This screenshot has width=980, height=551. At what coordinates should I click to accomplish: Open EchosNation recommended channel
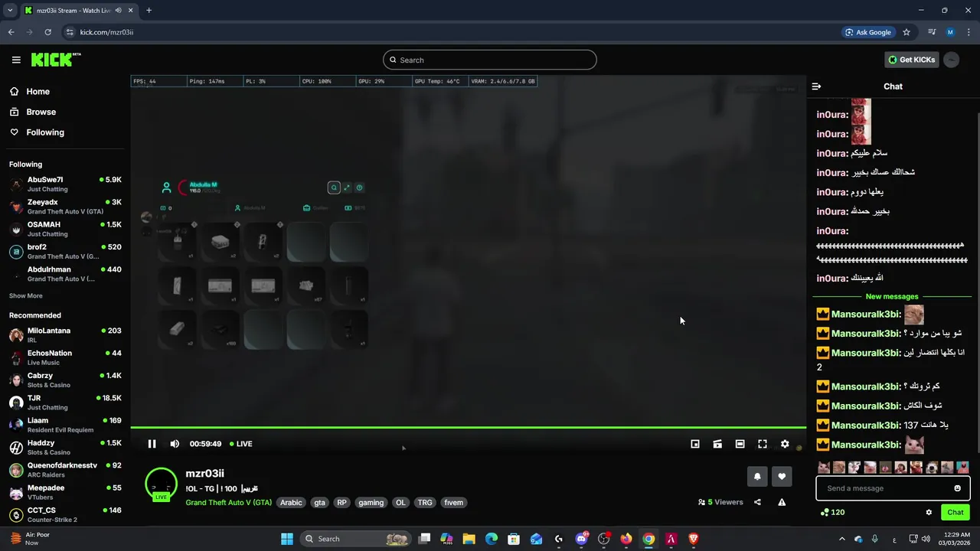(x=65, y=357)
